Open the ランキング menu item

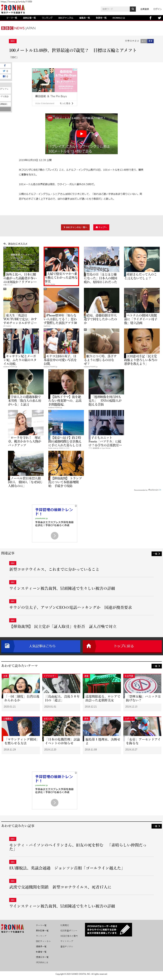coord(47,18)
